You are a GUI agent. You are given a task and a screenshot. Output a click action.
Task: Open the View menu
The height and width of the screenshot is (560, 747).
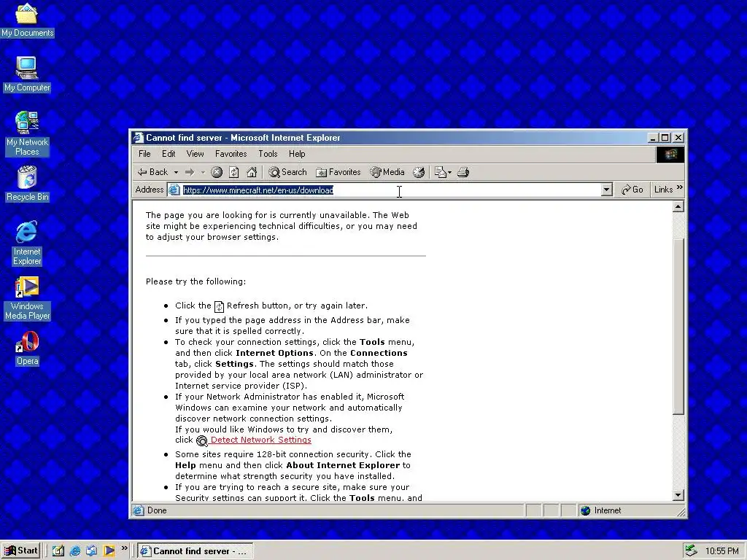pos(195,154)
